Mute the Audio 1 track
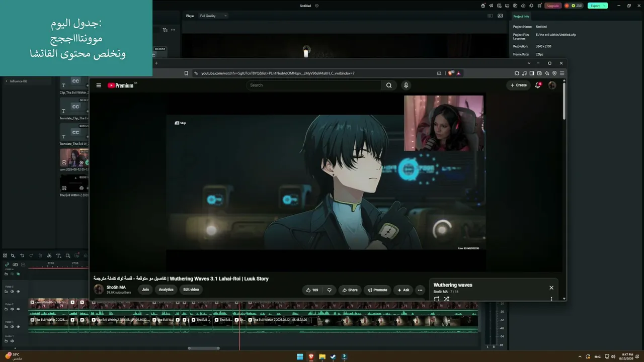644x362 pixels. tap(12, 341)
